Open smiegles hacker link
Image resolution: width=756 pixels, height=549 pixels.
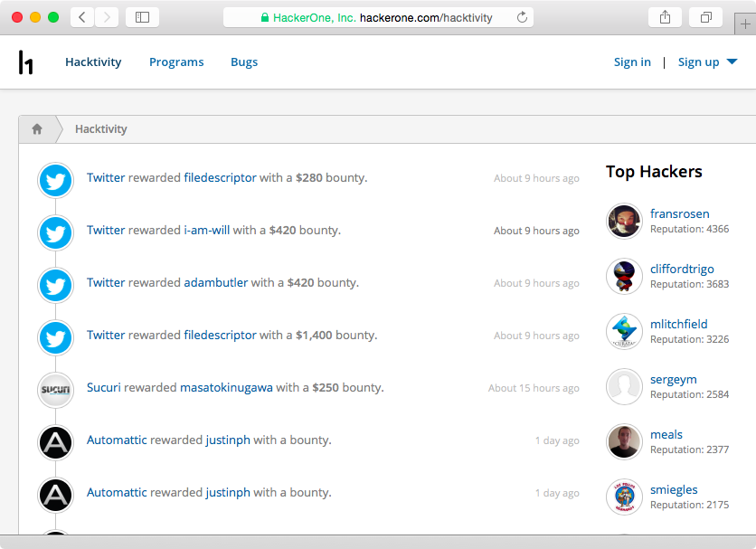pos(674,489)
